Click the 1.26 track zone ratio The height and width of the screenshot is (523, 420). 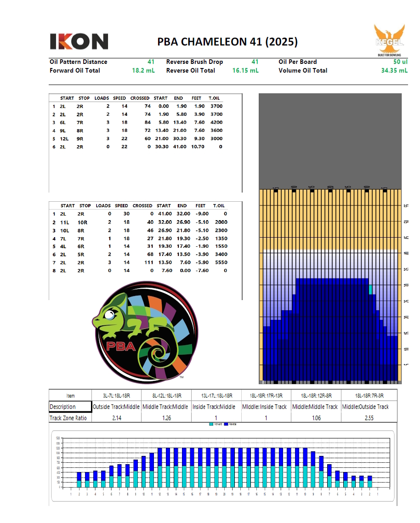click(166, 418)
